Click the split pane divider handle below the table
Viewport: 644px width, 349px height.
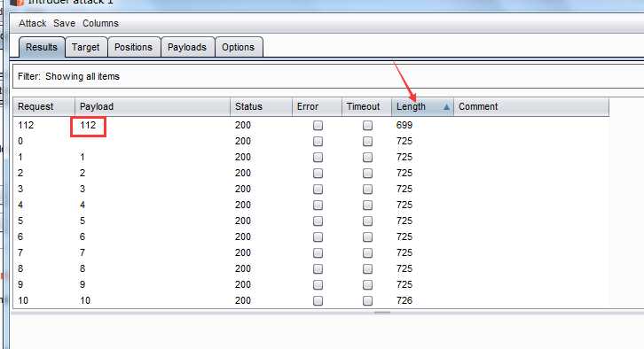point(382,313)
